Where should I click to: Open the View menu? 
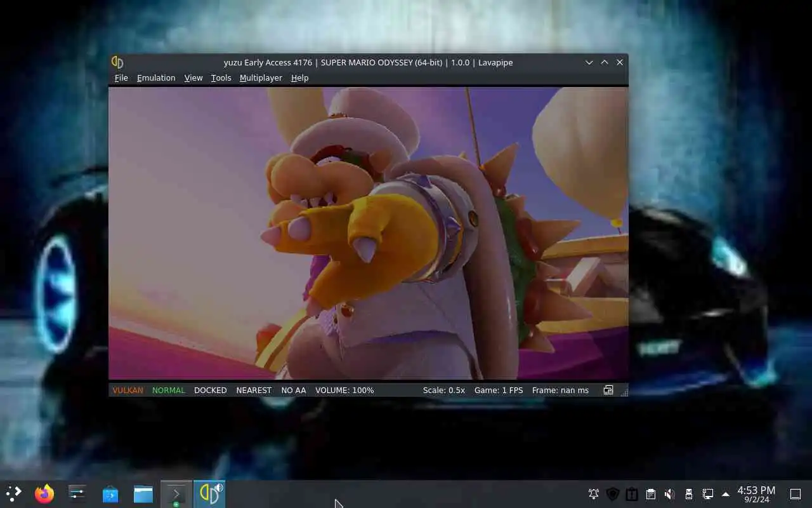[x=193, y=77]
